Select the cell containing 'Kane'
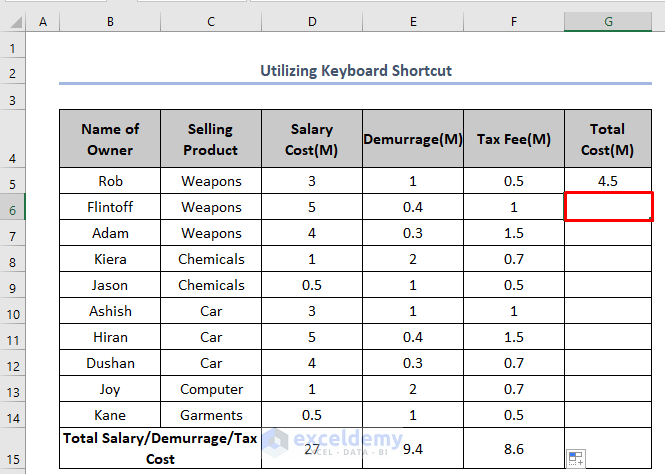 click(x=110, y=415)
